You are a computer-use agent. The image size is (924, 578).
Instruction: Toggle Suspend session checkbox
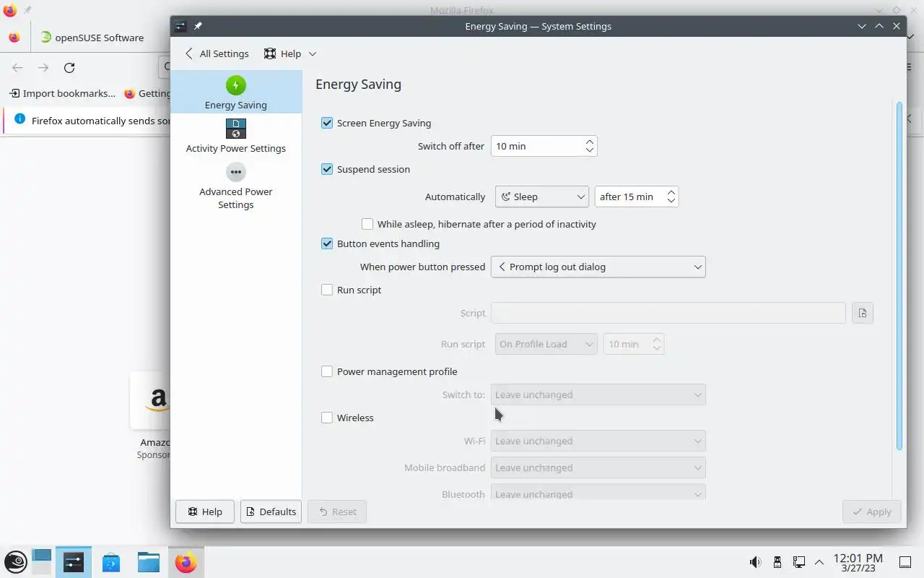point(327,169)
